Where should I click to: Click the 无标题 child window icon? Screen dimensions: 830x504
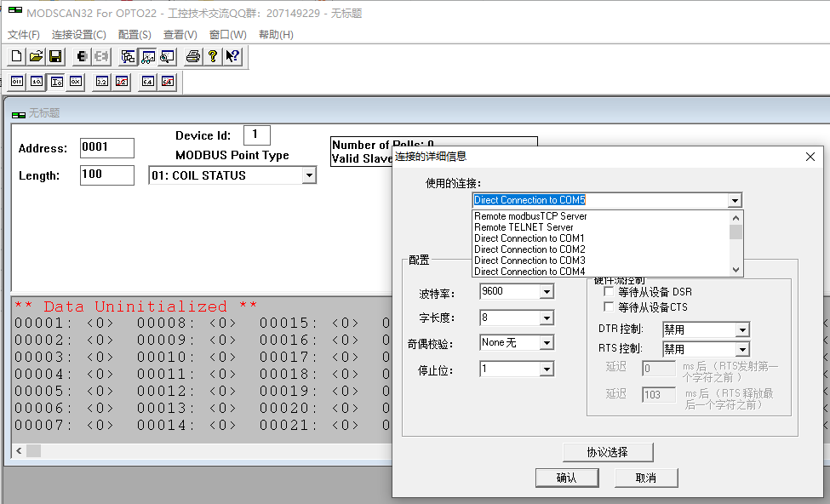(x=19, y=114)
